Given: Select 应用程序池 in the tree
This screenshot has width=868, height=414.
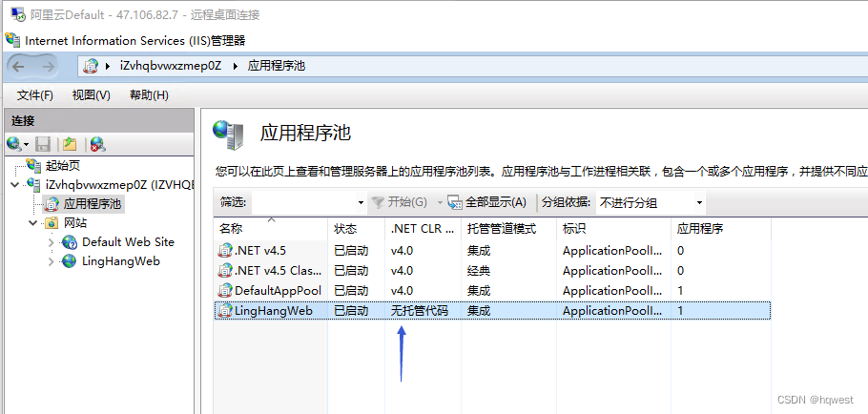Looking at the screenshot, I should coord(92,204).
